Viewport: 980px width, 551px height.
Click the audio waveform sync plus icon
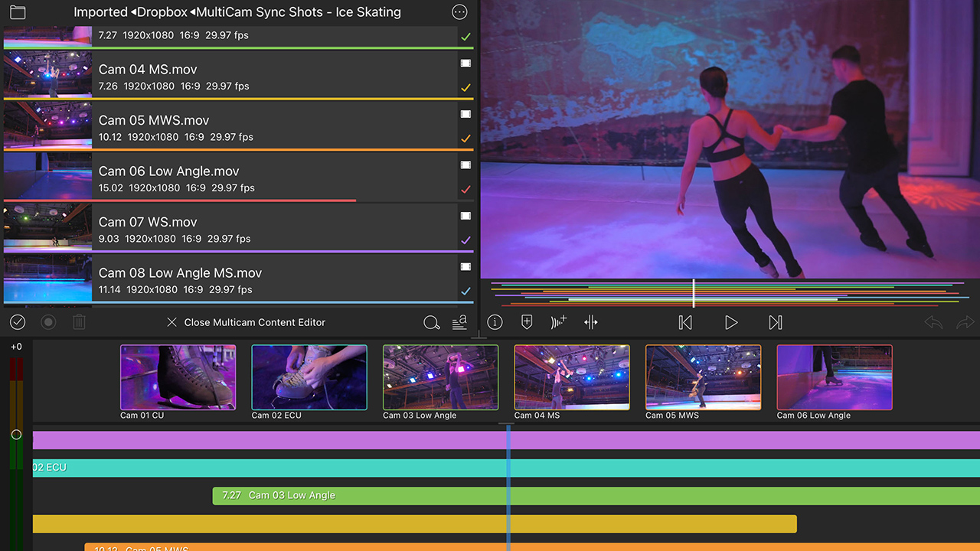point(559,322)
